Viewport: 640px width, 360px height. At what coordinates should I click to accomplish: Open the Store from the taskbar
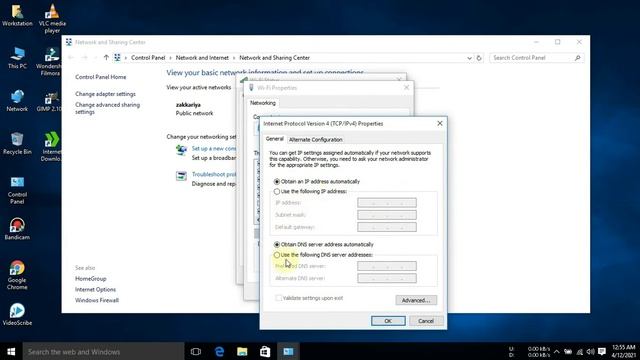(x=265, y=351)
